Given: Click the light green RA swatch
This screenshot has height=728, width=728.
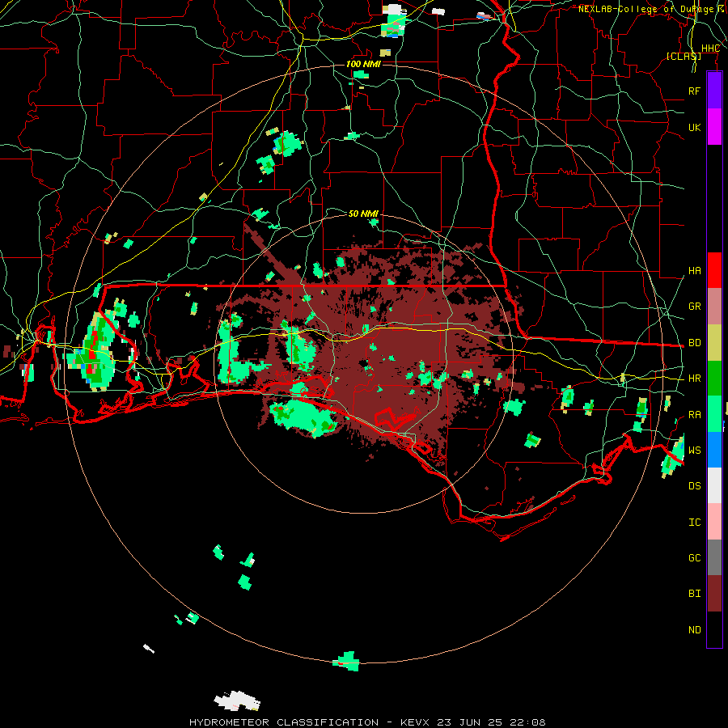Looking at the screenshot, I should 714,414.
